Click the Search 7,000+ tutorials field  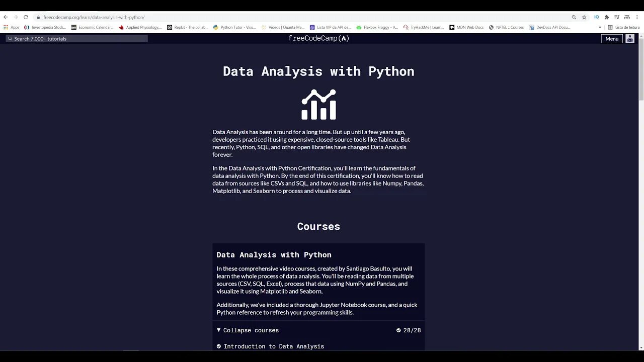pos(76,39)
